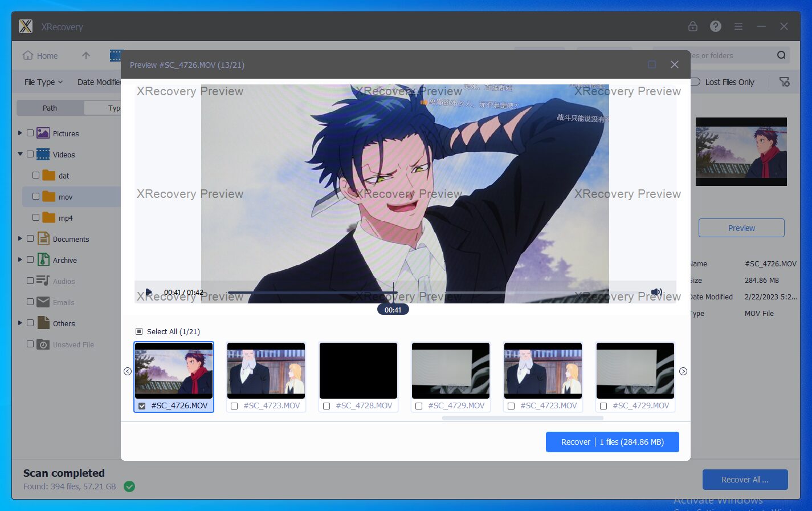
Task: Tick the mov folder checkbox
Action: 36,196
